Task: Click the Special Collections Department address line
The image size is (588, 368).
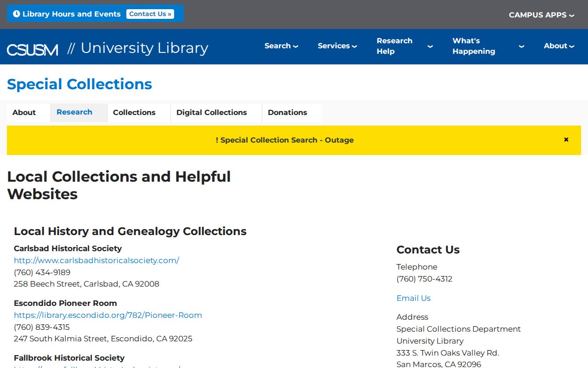Action: pyautogui.click(x=458, y=329)
